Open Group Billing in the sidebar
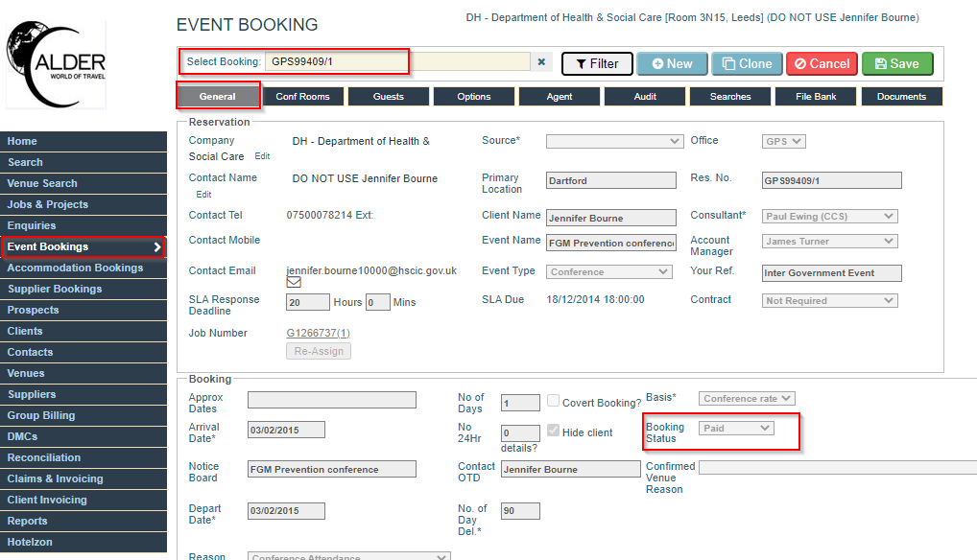 click(x=83, y=415)
